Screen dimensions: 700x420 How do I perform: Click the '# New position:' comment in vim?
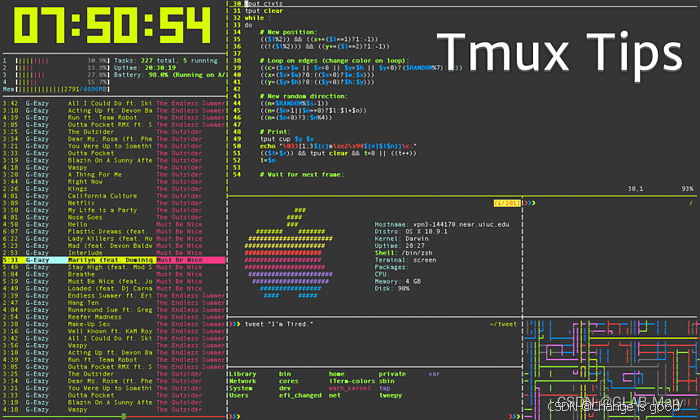(288, 32)
